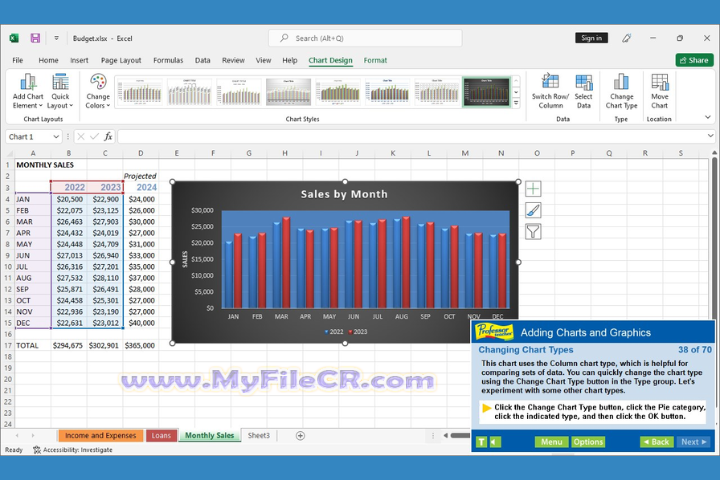Click the 2023 legend entry in chart
Image resolution: width=720 pixels, height=480 pixels.
click(358, 332)
